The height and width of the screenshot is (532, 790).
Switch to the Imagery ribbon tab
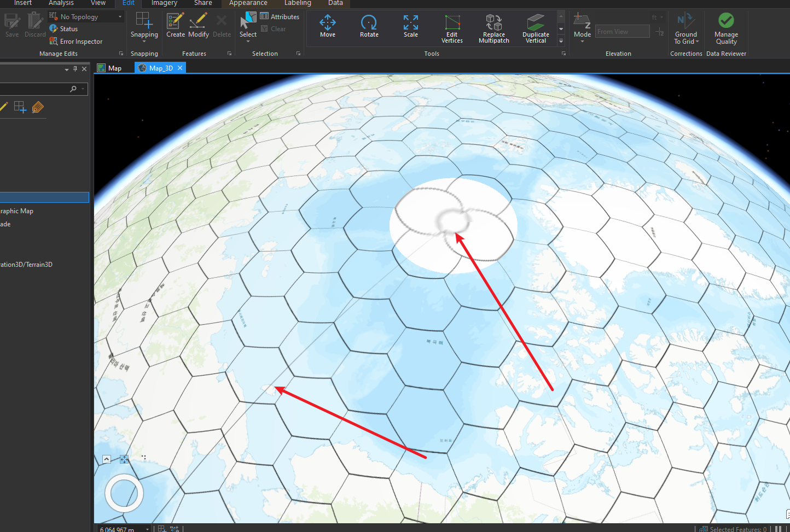click(x=164, y=3)
